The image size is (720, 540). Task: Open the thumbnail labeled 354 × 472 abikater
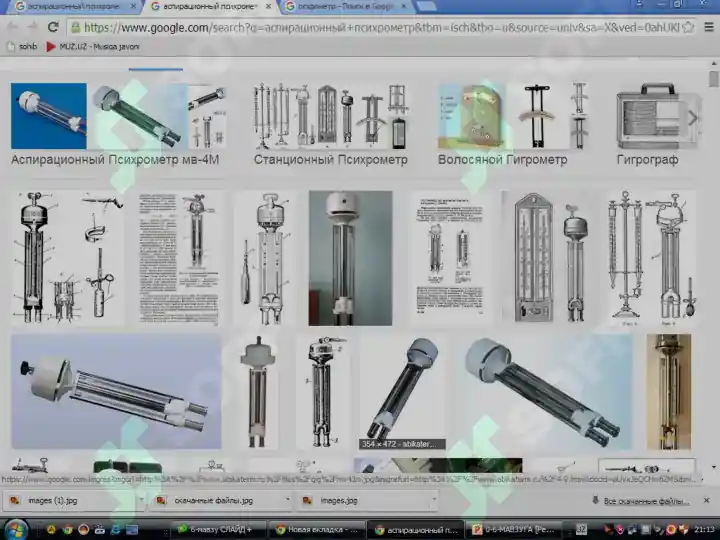pos(402,391)
